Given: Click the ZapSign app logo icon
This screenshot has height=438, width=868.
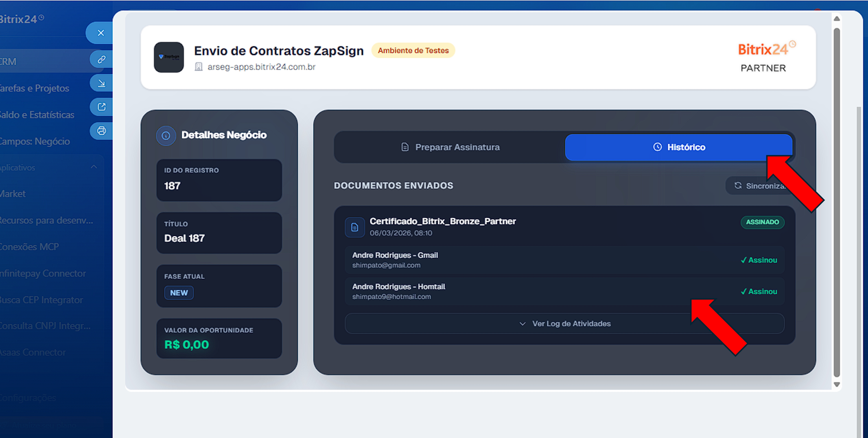Looking at the screenshot, I should click(x=169, y=57).
